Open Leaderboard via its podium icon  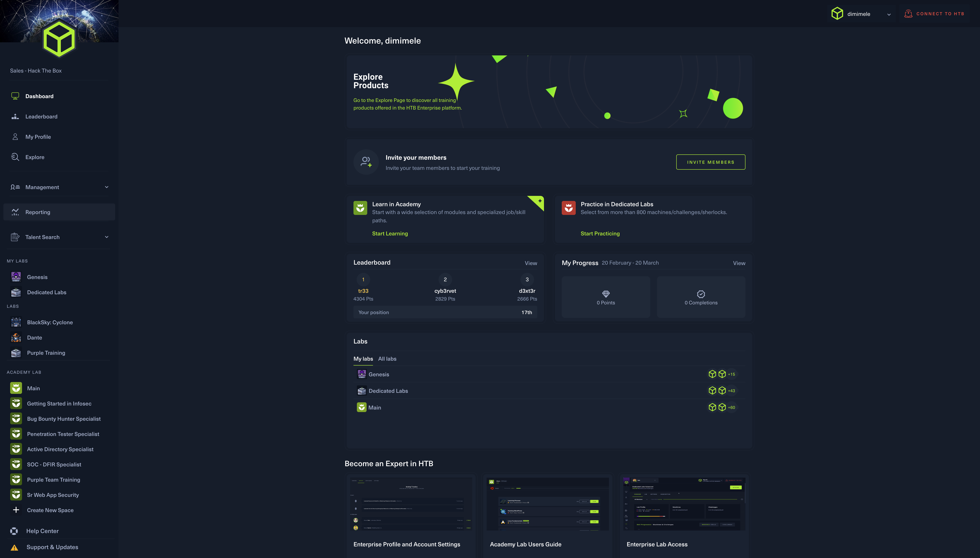[15, 117]
